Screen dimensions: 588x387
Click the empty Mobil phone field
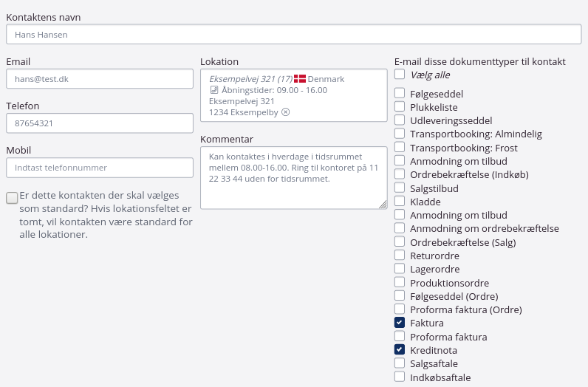[x=99, y=168]
